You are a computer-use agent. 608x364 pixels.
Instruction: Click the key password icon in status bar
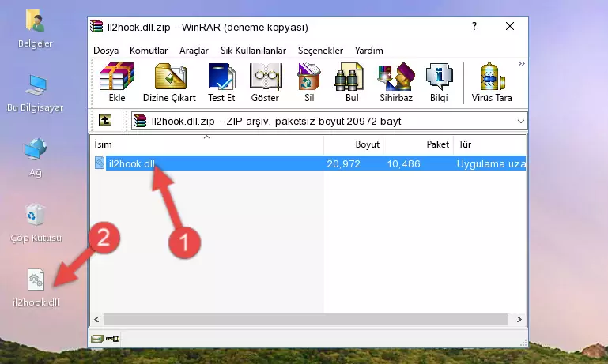[112, 339]
